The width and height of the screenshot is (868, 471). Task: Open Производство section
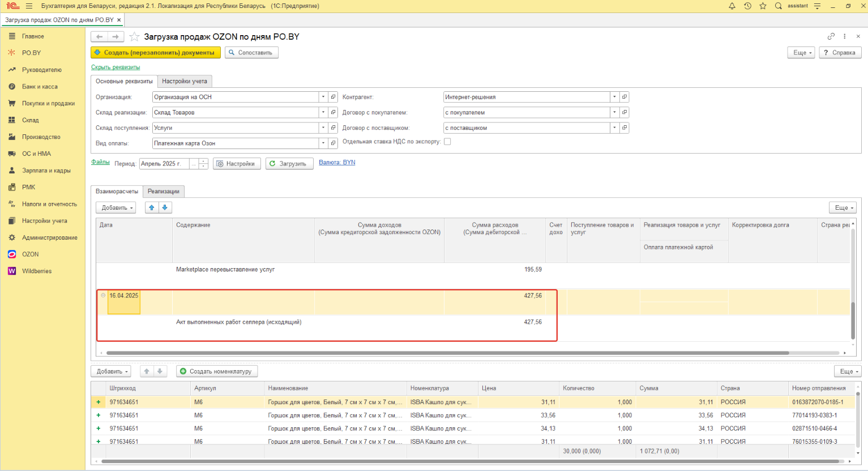42,137
